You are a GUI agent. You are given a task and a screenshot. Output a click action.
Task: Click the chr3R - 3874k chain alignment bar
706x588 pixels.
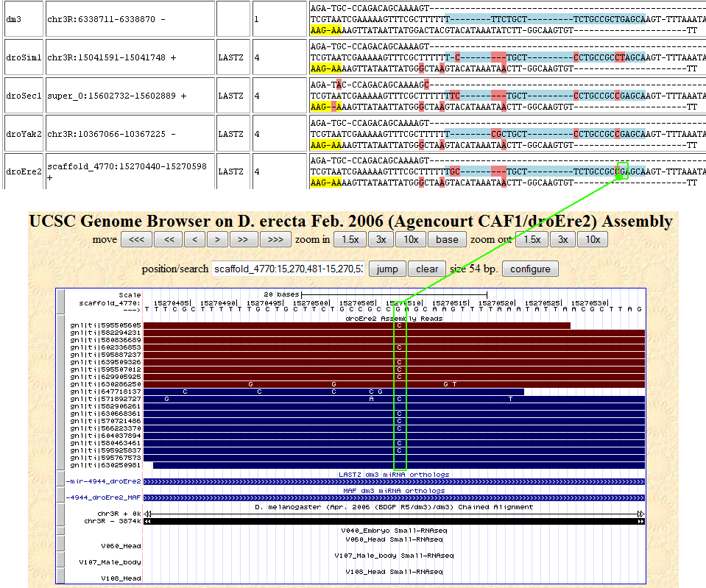[x=394, y=521]
